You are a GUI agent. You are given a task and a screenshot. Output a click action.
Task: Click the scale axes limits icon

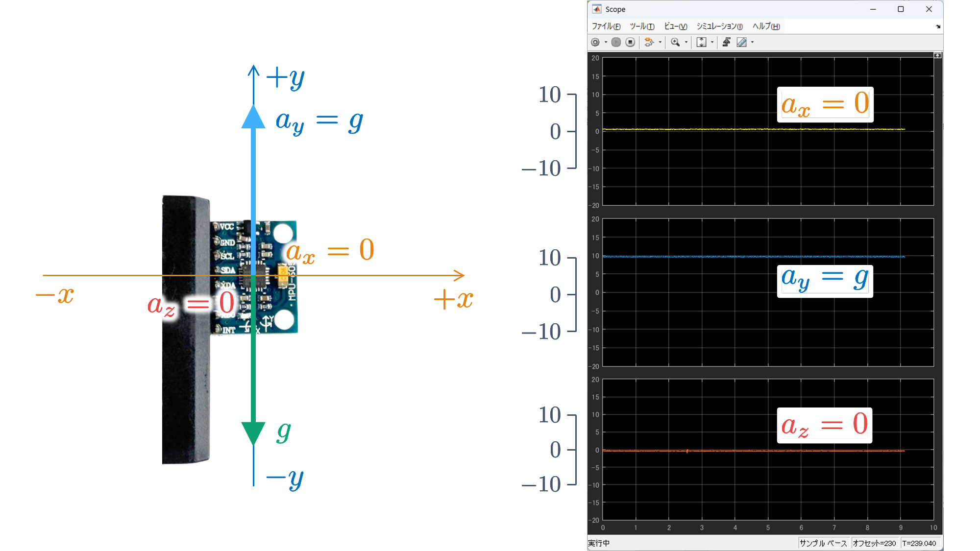(701, 42)
